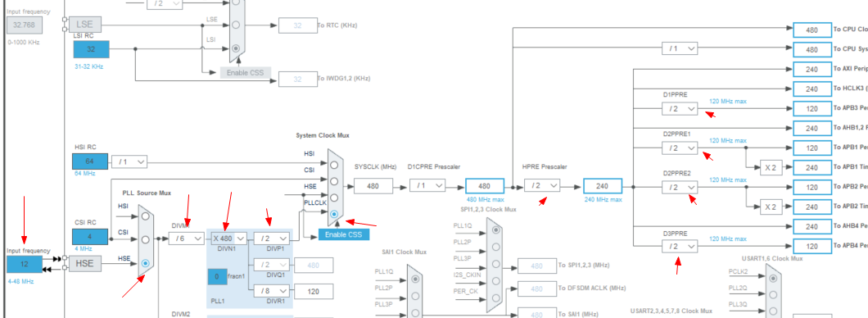Open the DIVR1 /8 dropdown
This screenshot has height=318, width=868.
272,291
